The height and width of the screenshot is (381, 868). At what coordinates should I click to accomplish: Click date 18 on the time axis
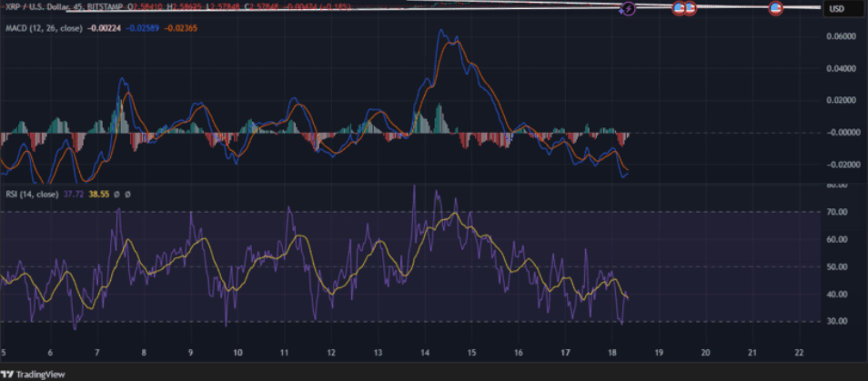[x=611, y=353]
